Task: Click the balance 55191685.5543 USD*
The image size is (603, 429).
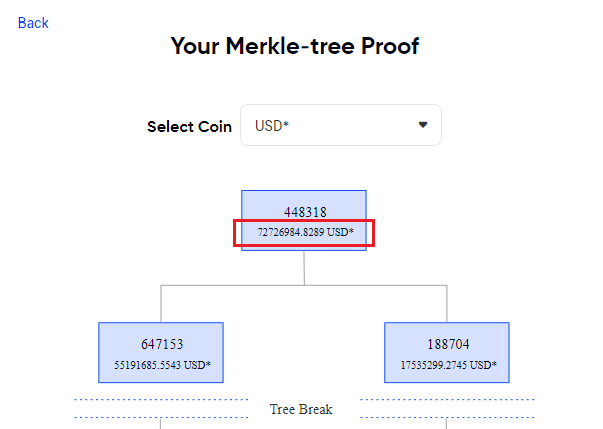Action: coord(161,365)
